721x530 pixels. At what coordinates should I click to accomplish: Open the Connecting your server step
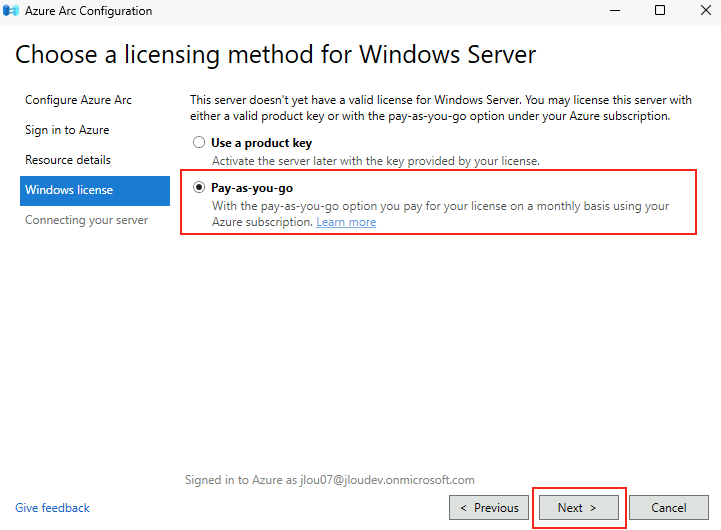pos(86,220)
